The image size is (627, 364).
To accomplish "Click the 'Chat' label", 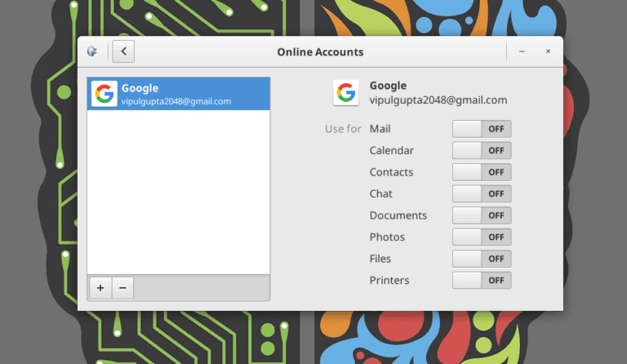I will click(x=380, y=193).
